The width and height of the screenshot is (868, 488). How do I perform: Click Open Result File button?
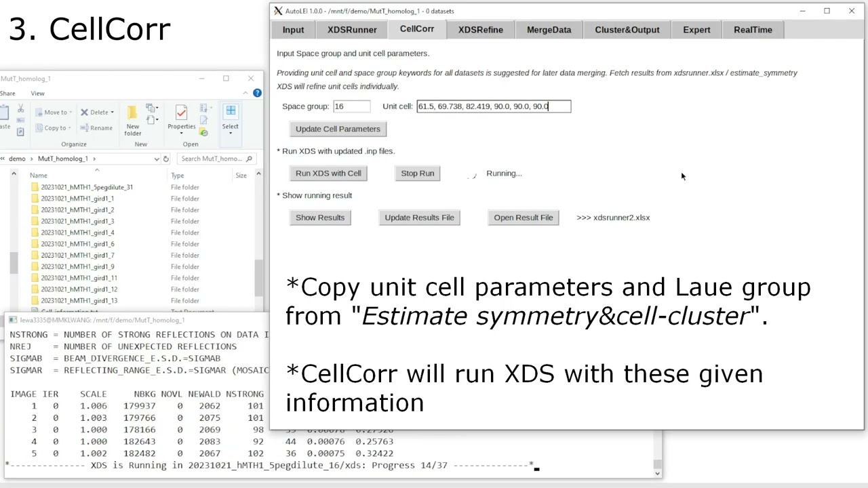coord(523,218)
